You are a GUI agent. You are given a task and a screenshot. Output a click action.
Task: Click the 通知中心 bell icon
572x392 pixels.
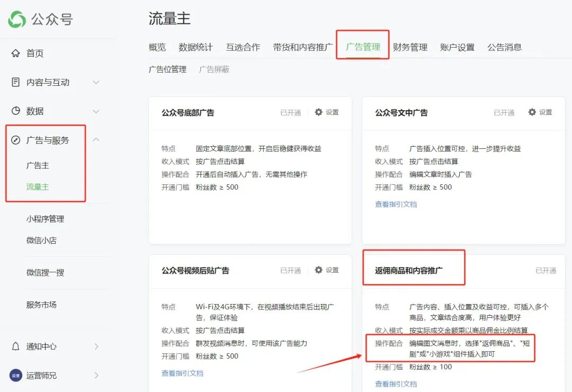click(x=16, y=346)
